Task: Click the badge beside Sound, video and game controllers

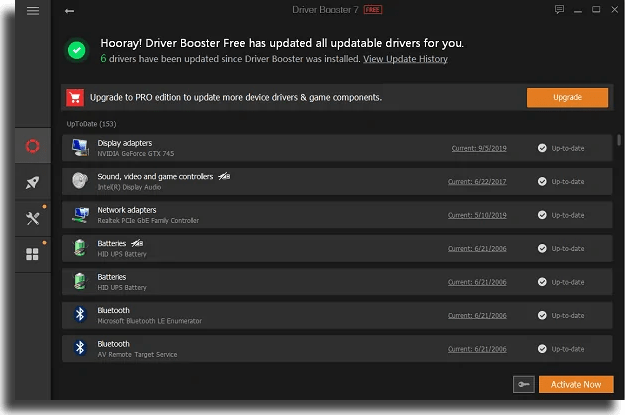Action: 224,176
